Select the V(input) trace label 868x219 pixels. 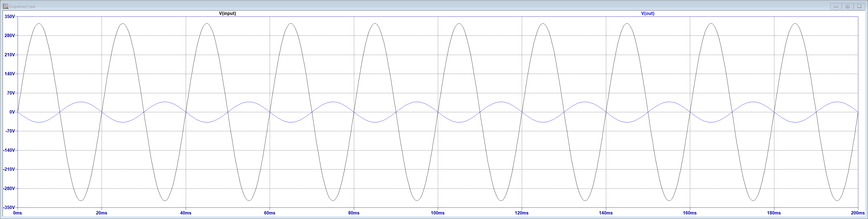(227, 14)
